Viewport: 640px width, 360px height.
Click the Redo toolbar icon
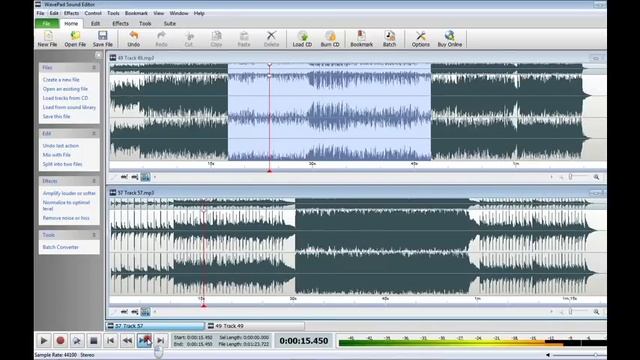pos(161,39)
